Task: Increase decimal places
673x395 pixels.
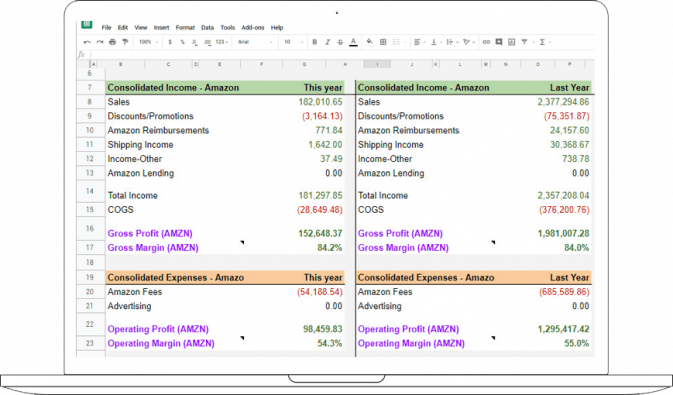Action: pos(207,42)
